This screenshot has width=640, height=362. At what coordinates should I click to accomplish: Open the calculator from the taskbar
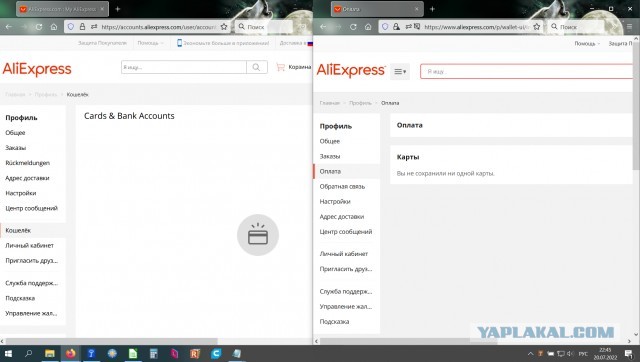(153, 353)
